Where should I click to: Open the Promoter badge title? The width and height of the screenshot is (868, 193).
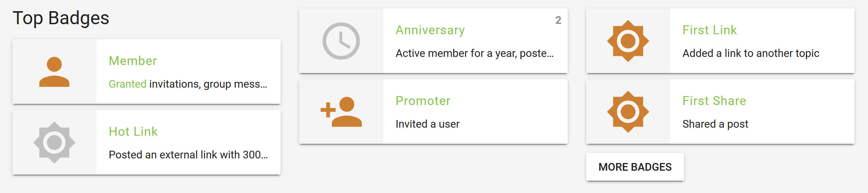(x=423, y=101)
